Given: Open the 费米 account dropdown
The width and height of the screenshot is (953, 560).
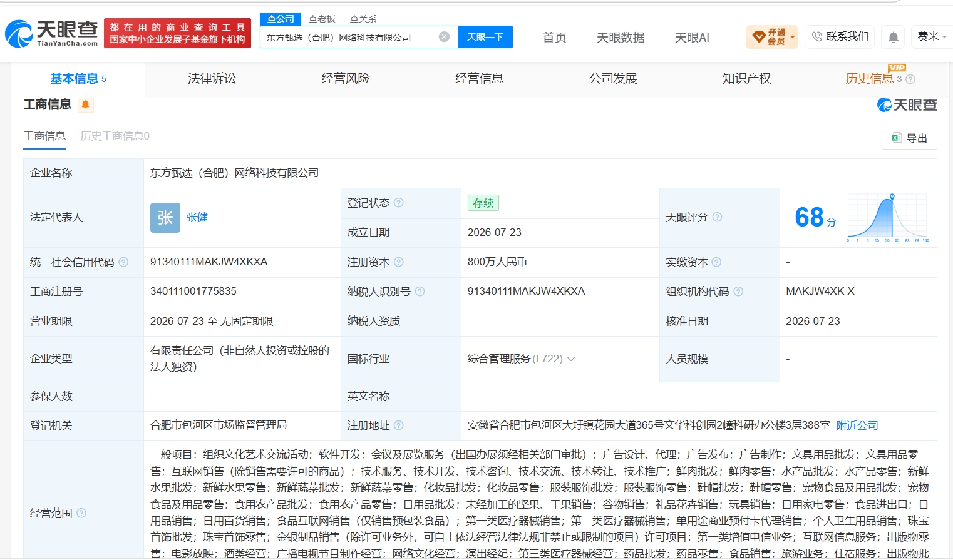Looking at the screenshot, I should (x=932, y=37).
